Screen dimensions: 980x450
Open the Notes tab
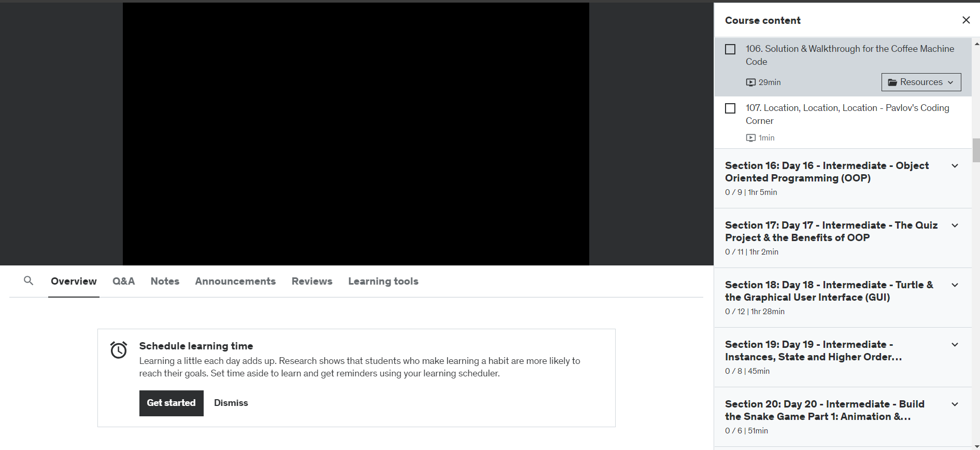coord(165,281)
